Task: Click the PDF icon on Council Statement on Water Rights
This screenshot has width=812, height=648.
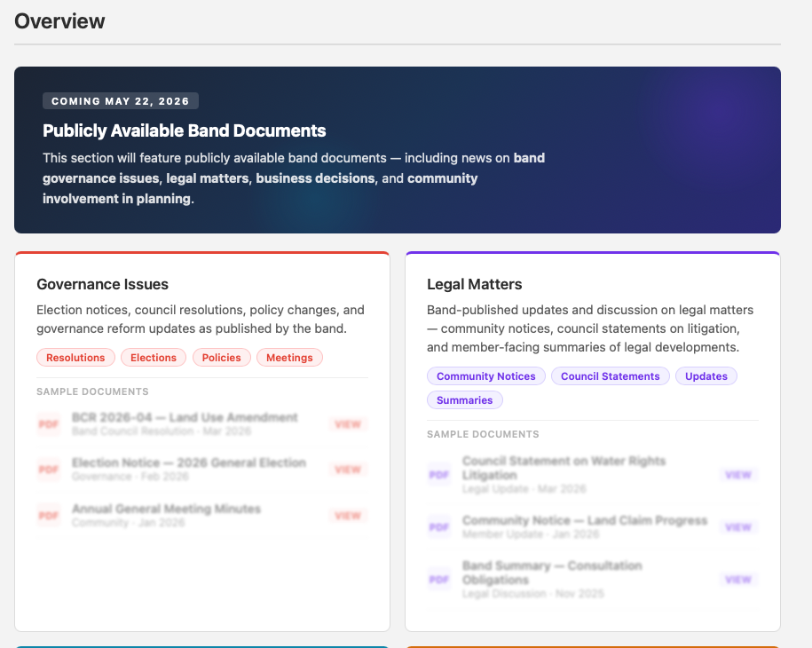Action: point(438,475)
